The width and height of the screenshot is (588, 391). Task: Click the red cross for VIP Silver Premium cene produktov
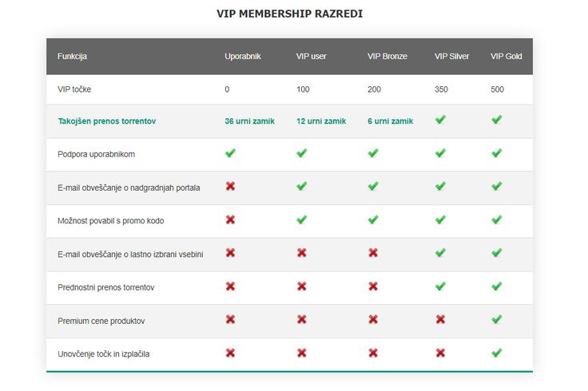[441, 319]
